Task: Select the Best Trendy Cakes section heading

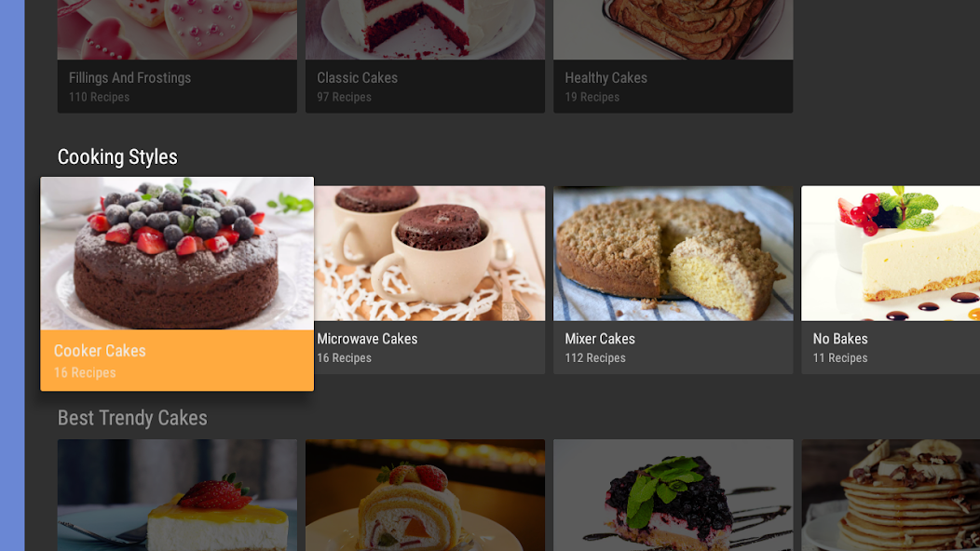Action: (132, 418)
